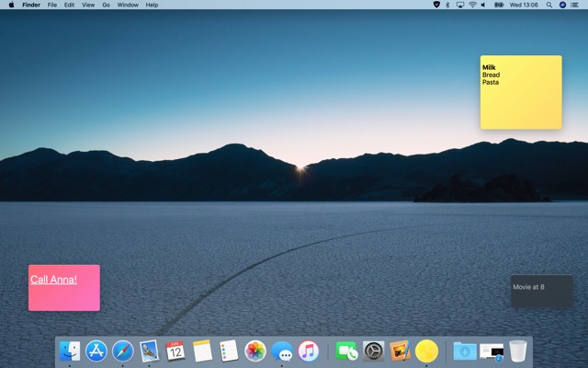This screenshot has width=588, height=368.
Task: Open the Apple menu
Action: (11, 5)
